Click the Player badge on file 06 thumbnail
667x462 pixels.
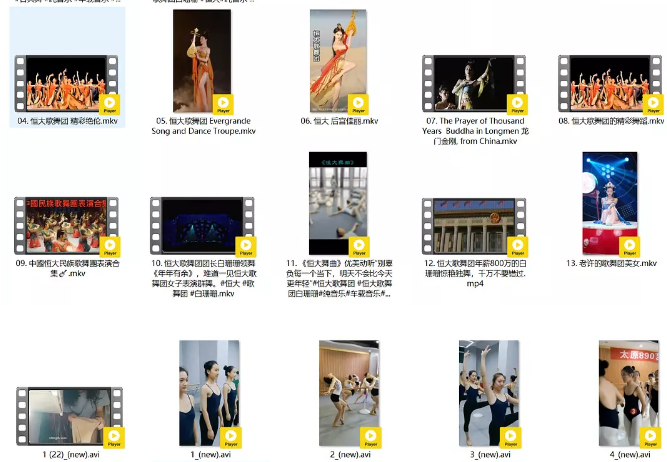(358, 105)
